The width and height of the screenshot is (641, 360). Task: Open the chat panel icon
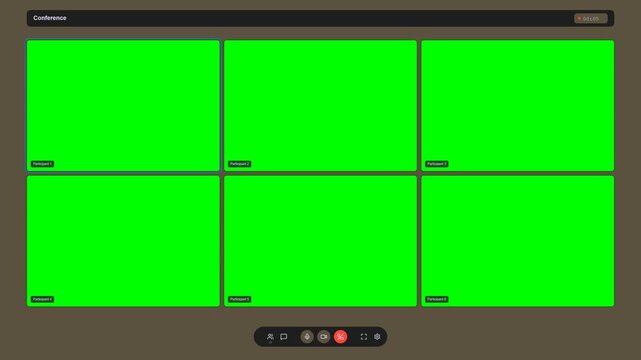pyautogui.click(x=284, y=337)
